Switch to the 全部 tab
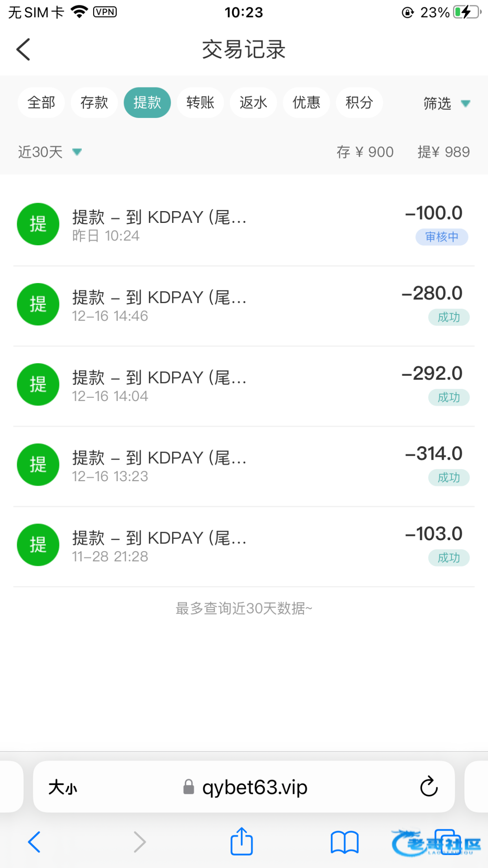Viewport: 488px width, 868px height. coord(41,103)
